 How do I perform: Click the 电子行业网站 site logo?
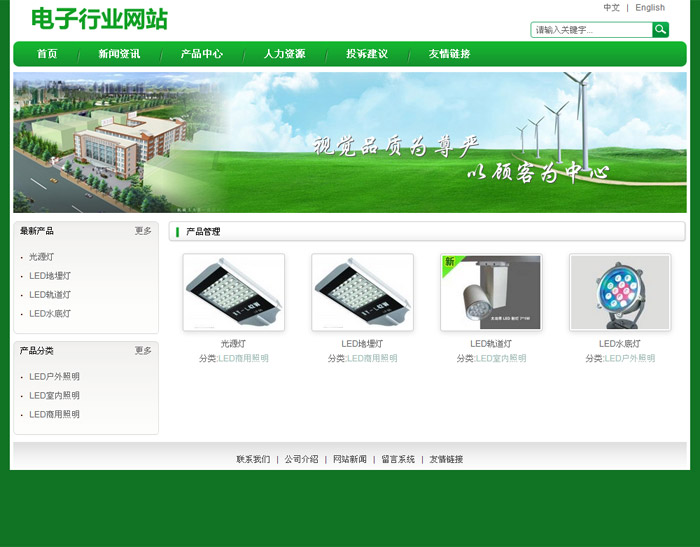point(99,19)
